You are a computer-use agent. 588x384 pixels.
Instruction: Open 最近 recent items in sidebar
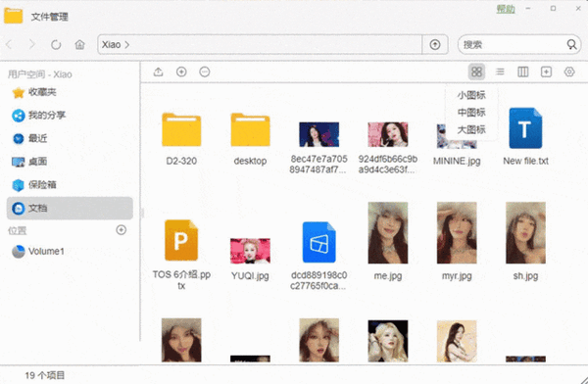point(70,138)
